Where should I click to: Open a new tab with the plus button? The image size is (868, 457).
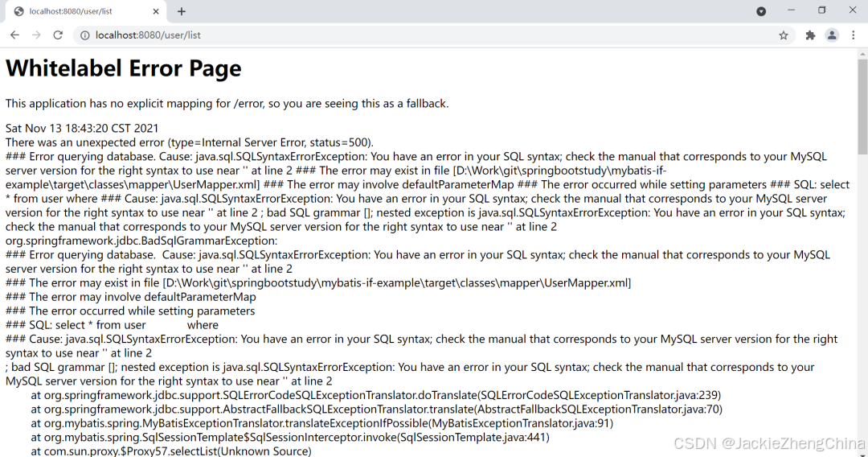pyautogui.click(x=181, y=11)
